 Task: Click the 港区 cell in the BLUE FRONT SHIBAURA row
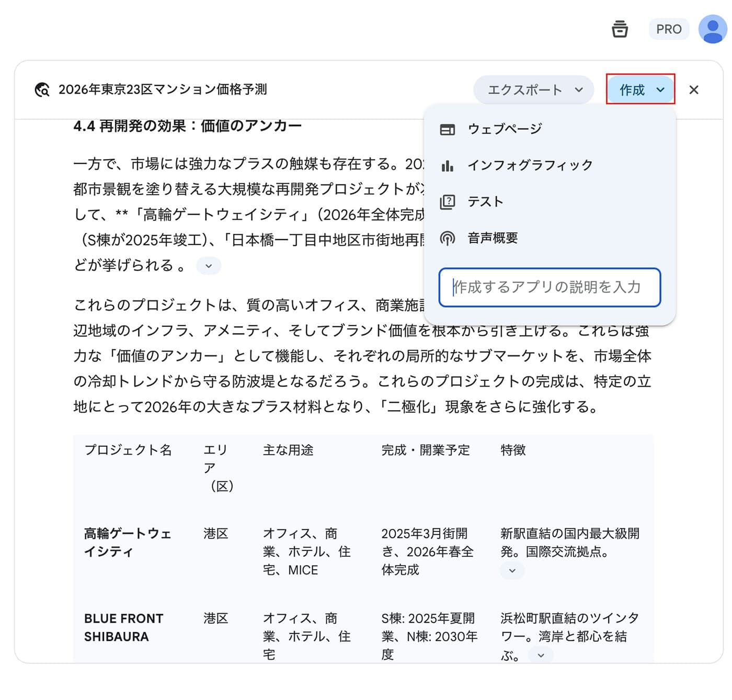coord(216,618)
